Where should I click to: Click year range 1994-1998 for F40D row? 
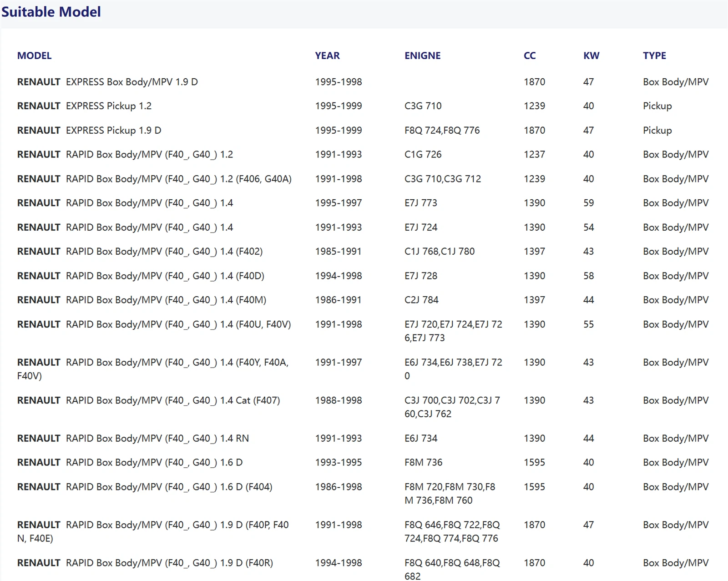[339, 276]
